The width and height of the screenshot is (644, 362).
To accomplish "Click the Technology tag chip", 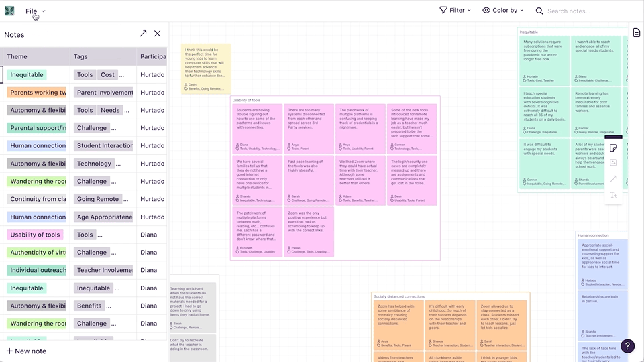I will click(94, 164).
